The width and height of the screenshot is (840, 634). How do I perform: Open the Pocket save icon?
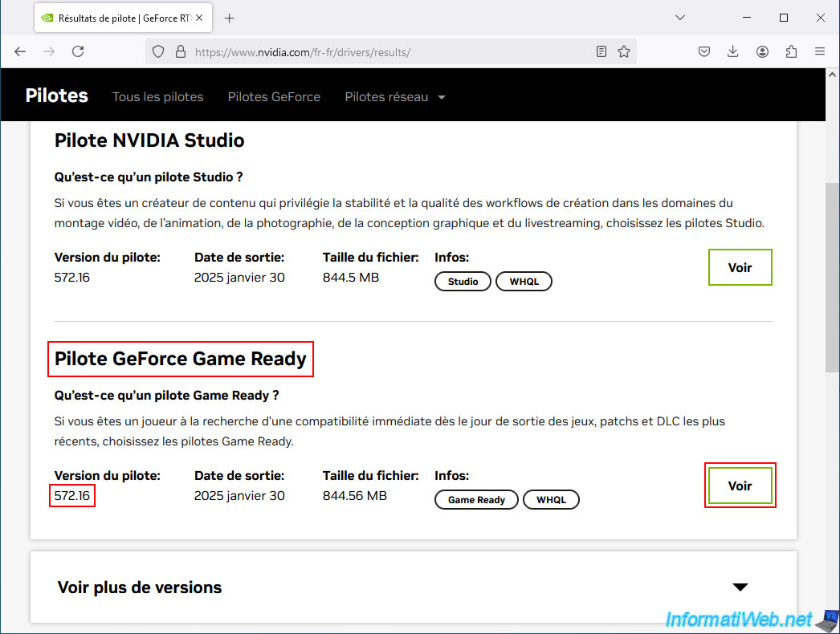coord(704,52)
